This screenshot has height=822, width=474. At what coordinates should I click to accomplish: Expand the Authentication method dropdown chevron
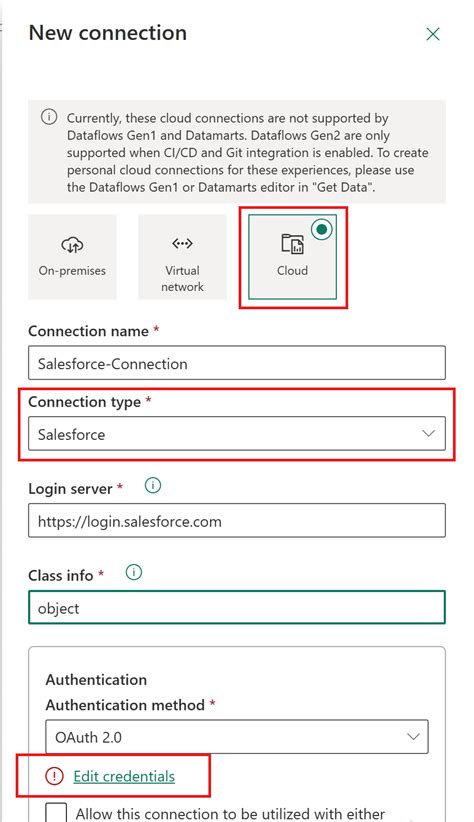tap(413, 737)
